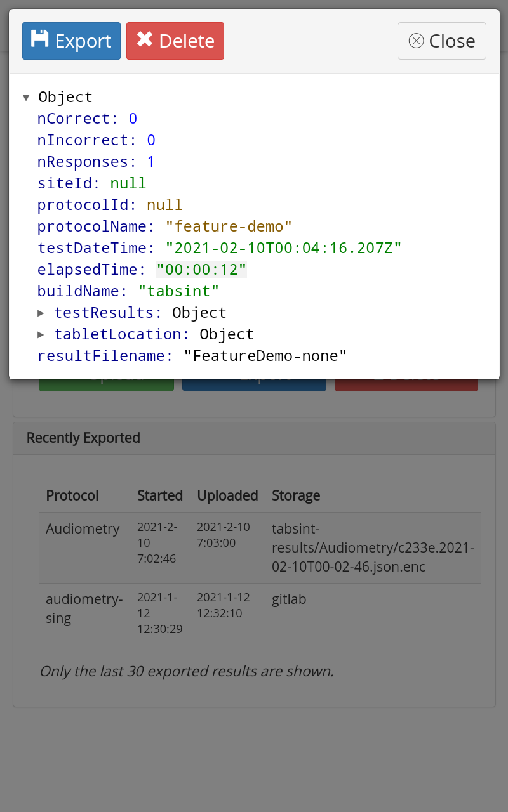The image size is (508, 812).
Task: Click the Storage column header
Action: click(x=296, y=495)
